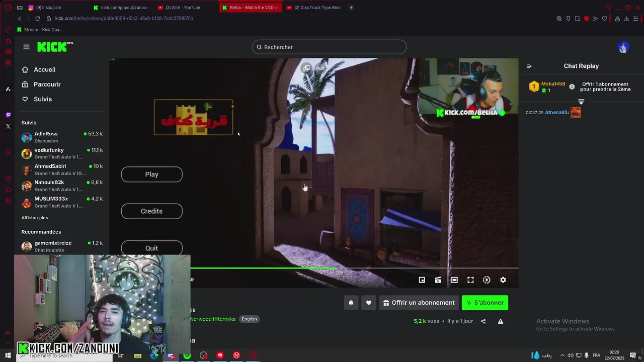Open the clip creation icon in player

click(438, 280)
